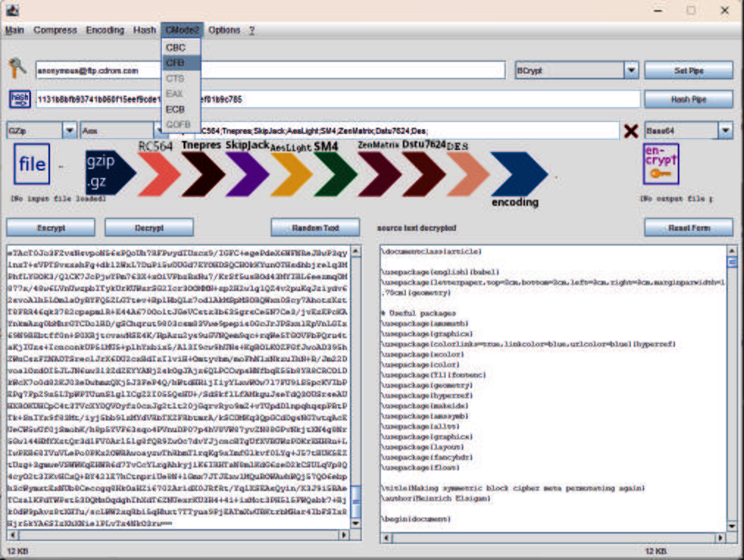Click the key icon beside email field

(18, 68)
